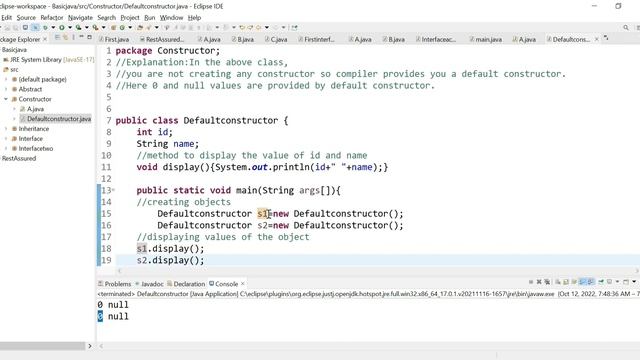Click the Open Type toolbar icon
This screenshot has width=640, height=360.
(x=140, y=27)
